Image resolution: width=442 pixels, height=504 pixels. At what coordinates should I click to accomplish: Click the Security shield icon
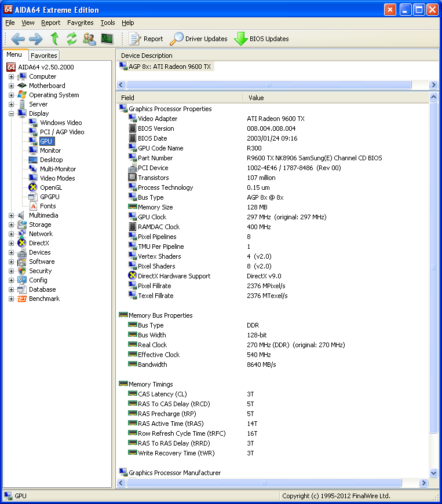tap(22, 271)
